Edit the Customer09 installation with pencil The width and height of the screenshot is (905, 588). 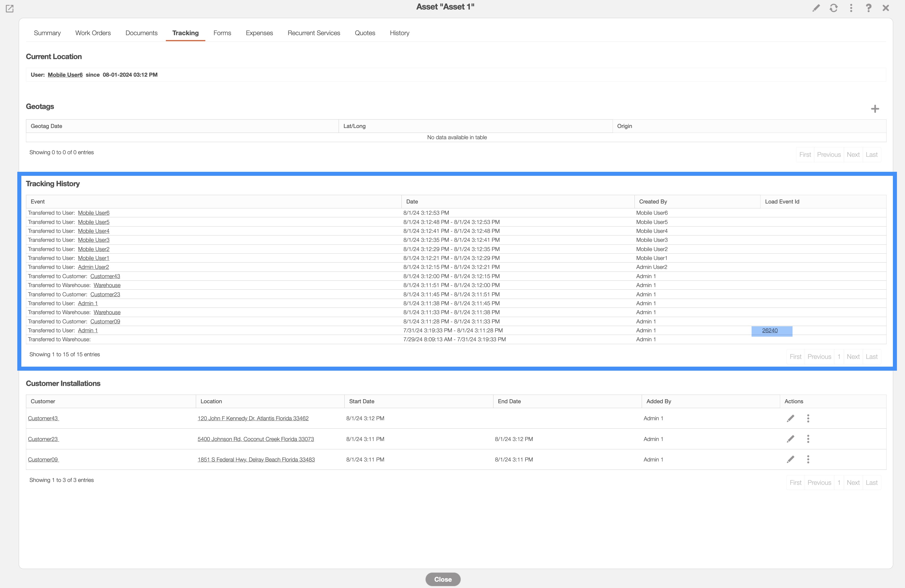click(x=791, y=459)
